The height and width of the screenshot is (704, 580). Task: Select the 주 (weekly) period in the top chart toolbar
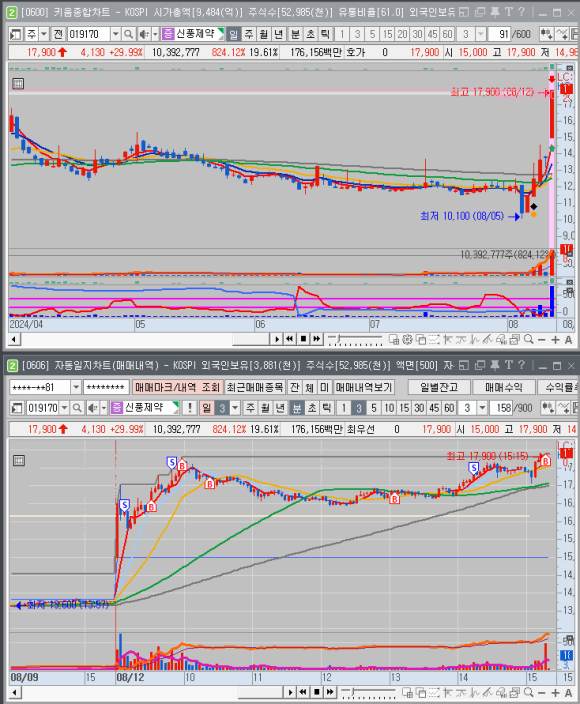(x=249, y=34)
